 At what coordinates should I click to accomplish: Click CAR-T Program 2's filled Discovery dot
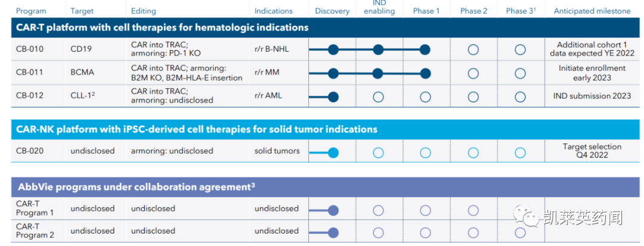click(333, 232)
